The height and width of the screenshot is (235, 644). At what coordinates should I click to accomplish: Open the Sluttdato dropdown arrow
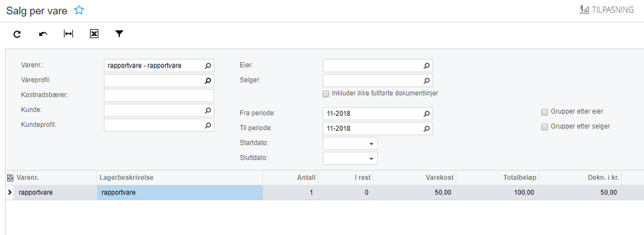tap(371, 158)
